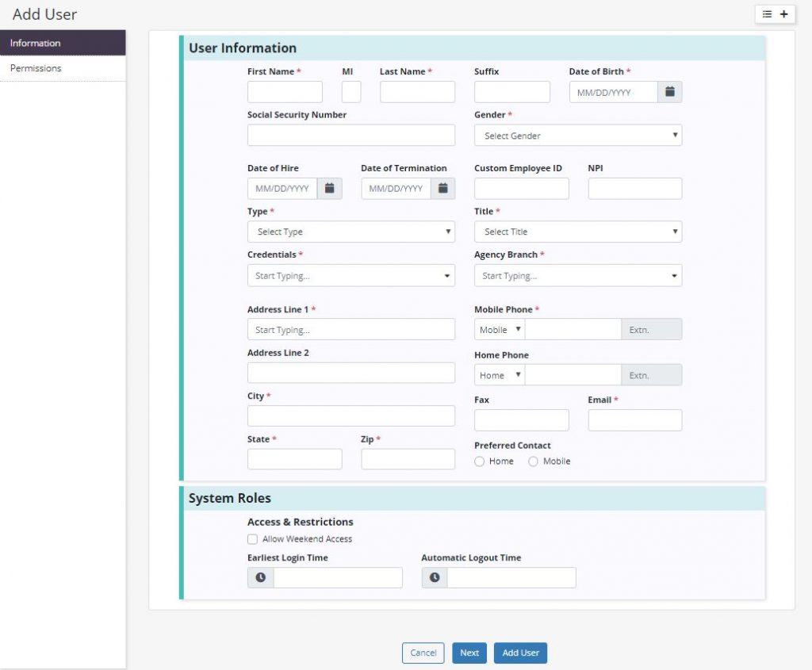Open the Date of Termination calendar icon
The image size is (812, 670).
(x=443, y=189)
